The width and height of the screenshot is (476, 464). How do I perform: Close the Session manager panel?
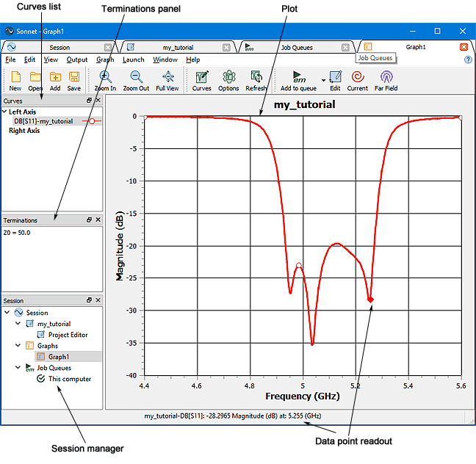click(98, 300)
